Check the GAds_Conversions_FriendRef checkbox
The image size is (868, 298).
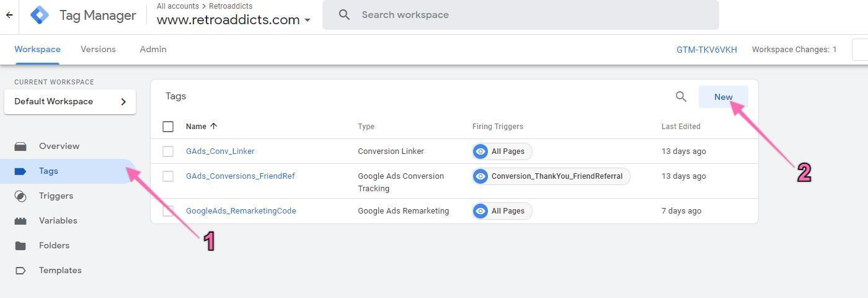(168, 176)
